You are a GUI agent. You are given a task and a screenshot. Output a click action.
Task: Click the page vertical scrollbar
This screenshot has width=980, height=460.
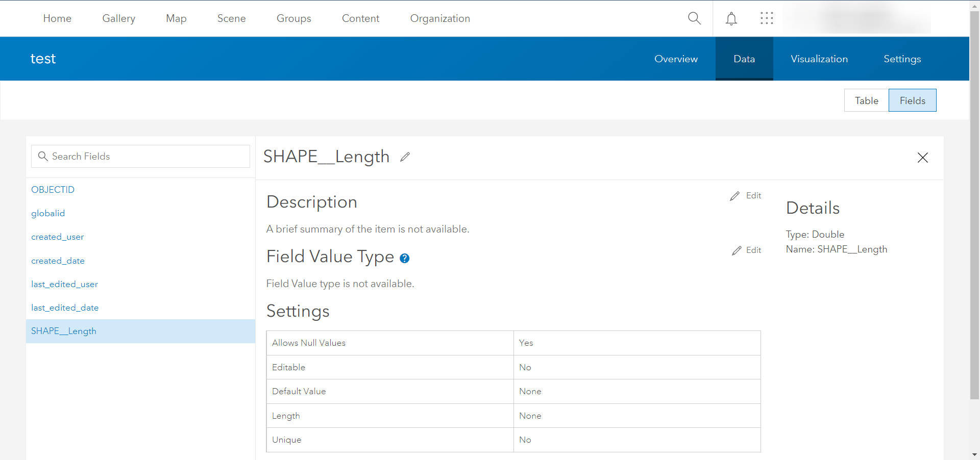[974, 204]
